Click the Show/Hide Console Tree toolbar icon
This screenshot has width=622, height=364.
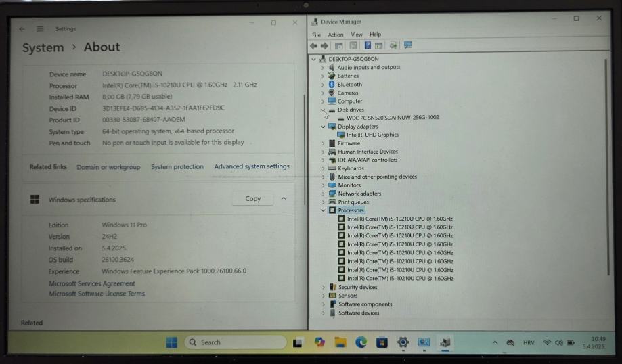(338, 46)
